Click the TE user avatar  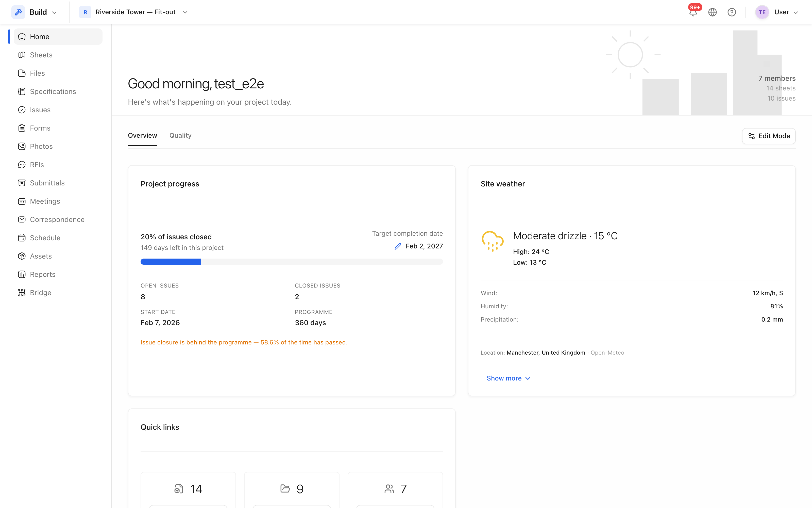pyautogui.click(x=762, y=12)
